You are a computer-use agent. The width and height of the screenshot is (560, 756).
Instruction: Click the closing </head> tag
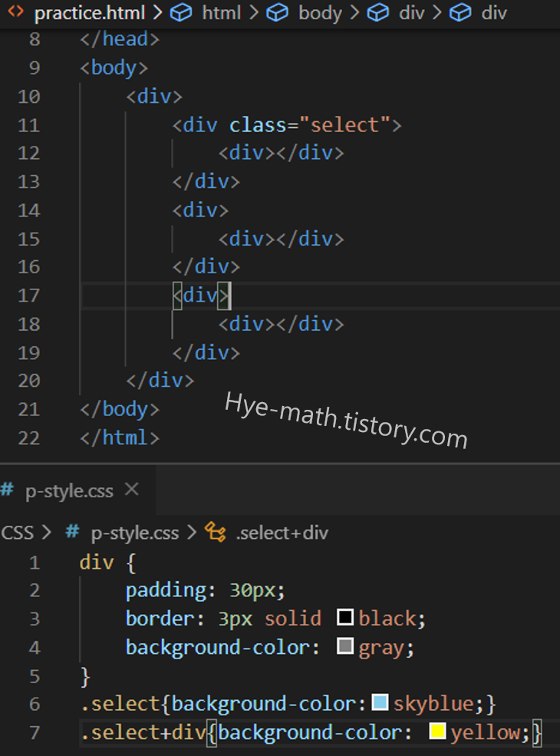[120, 39]
